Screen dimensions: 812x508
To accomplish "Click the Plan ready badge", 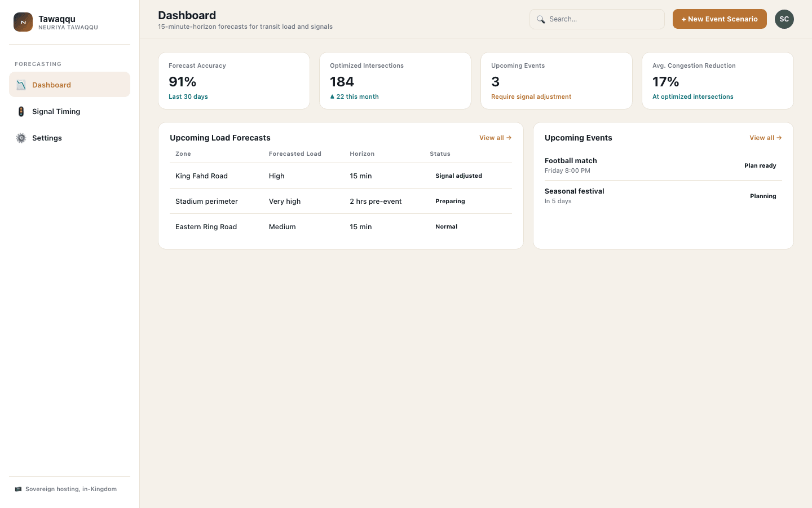I will (760, 166).
